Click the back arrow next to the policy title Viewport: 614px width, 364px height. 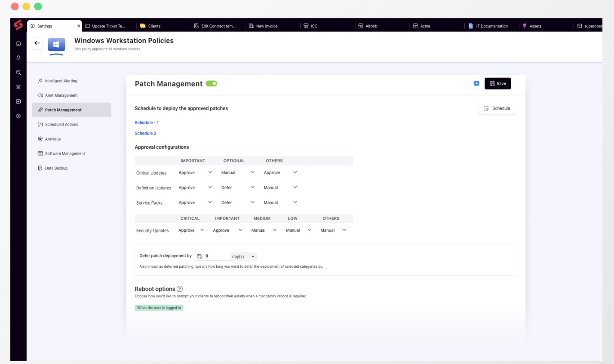point(37,43)
